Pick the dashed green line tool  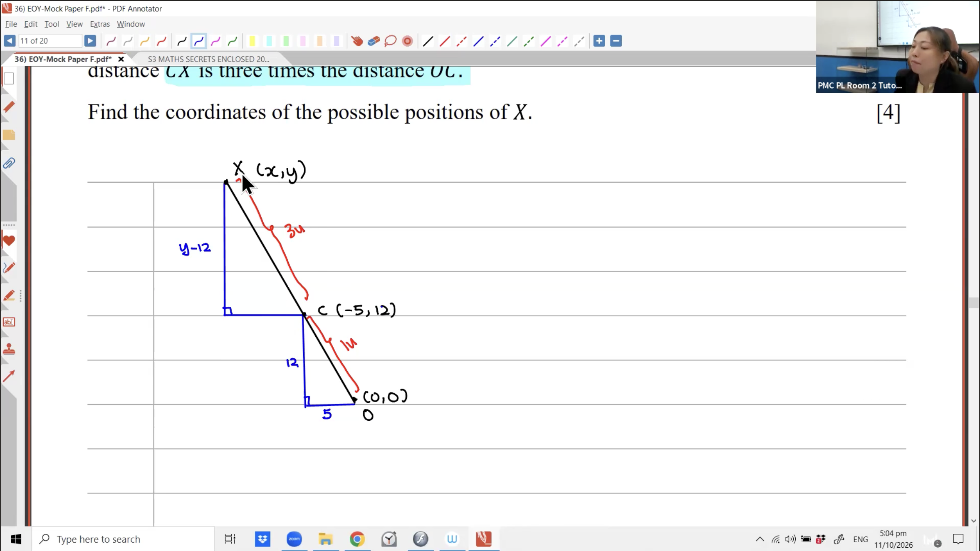click(529, 41)
